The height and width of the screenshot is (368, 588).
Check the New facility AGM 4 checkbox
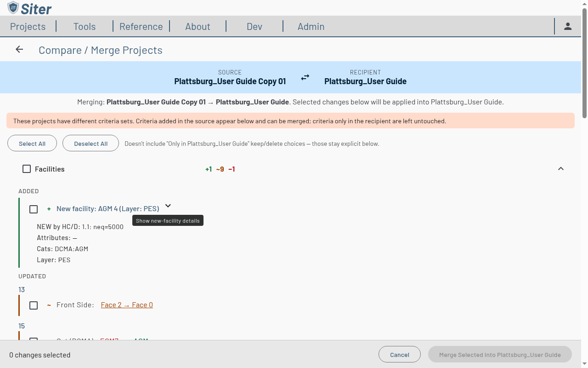[34, 209]
